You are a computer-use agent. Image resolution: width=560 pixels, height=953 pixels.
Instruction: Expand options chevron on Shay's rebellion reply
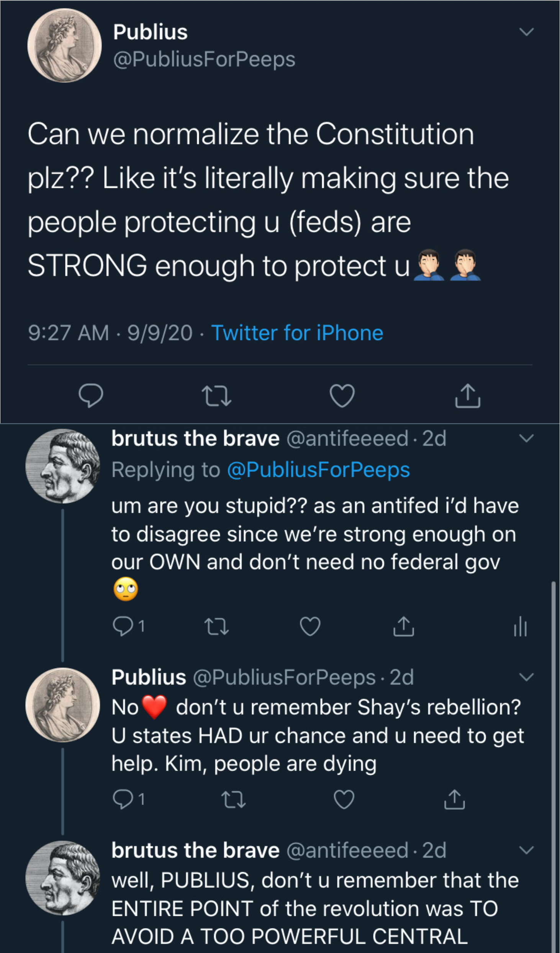527,677
